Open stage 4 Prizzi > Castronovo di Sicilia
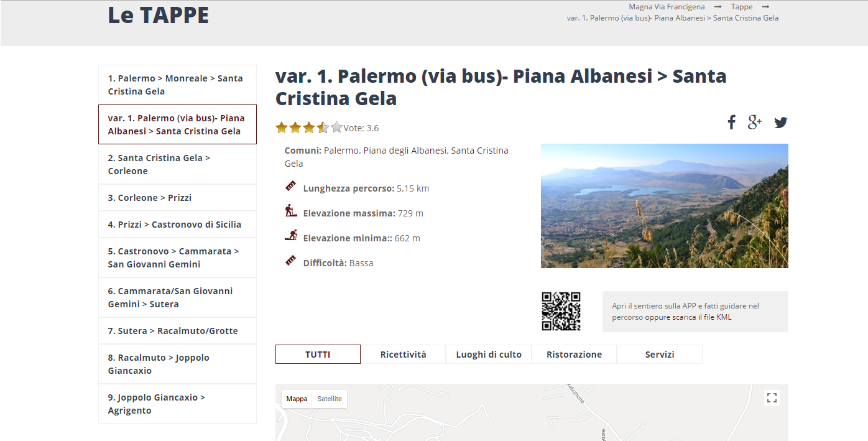Image resolution: width=868 pixels, height=441 pixels. pos(177,225)
